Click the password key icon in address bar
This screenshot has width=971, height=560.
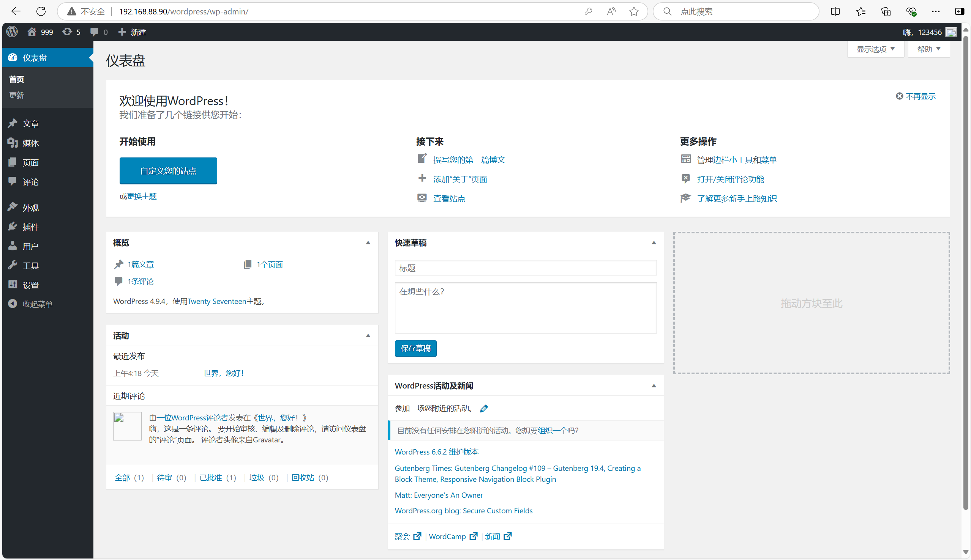click(x=588, y=11)
